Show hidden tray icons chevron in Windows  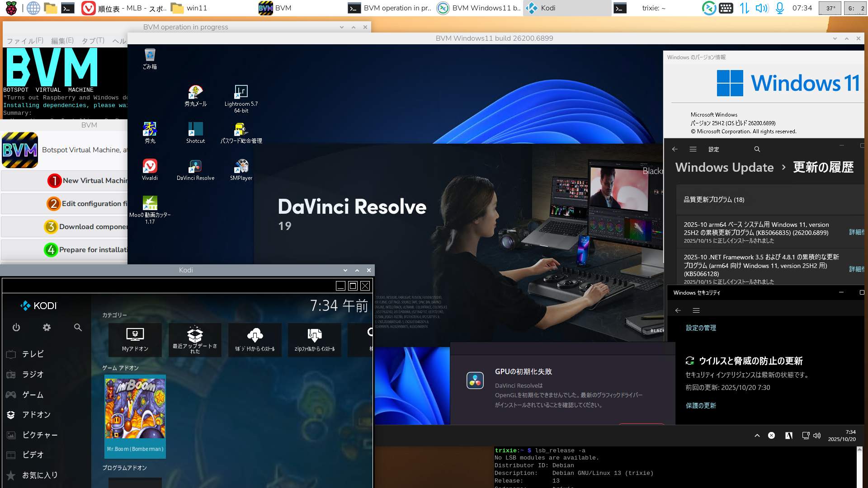(757, 436)
